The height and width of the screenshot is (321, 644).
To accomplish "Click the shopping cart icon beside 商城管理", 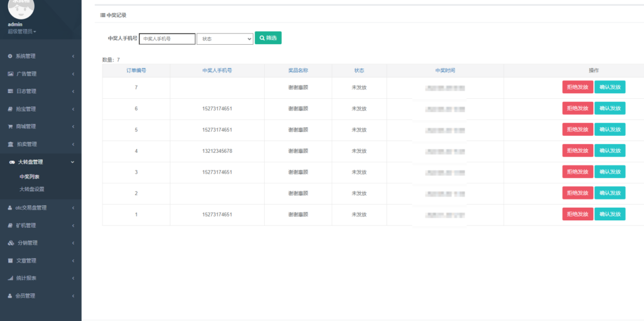I will click(x=10, y=127).
